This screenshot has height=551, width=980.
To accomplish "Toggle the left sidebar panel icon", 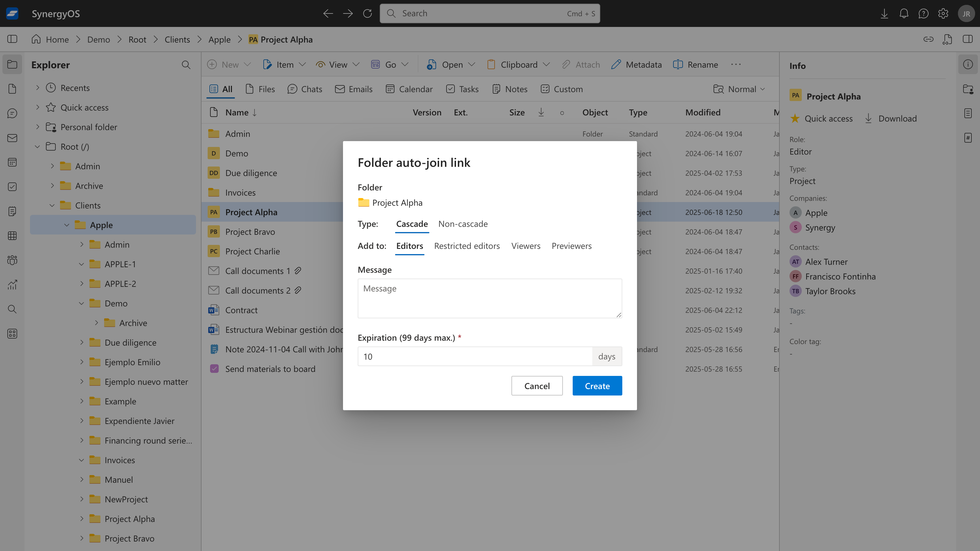I will (x=12, y=39).
